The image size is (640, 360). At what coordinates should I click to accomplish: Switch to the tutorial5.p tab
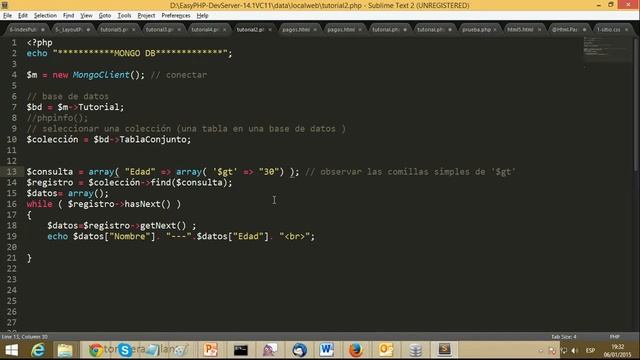click(115, 30)
